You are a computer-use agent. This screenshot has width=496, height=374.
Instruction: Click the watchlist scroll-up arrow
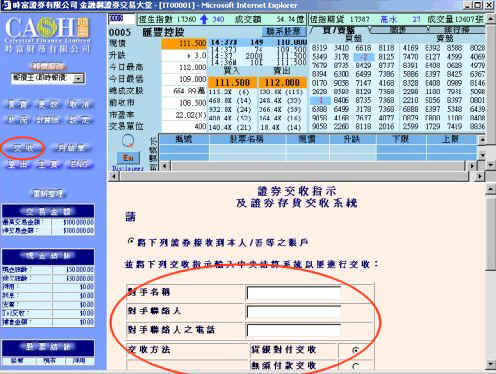[482, 140]
